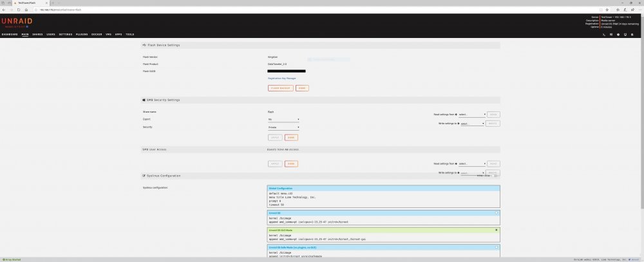Open the log icon at header right

(632, 35)
